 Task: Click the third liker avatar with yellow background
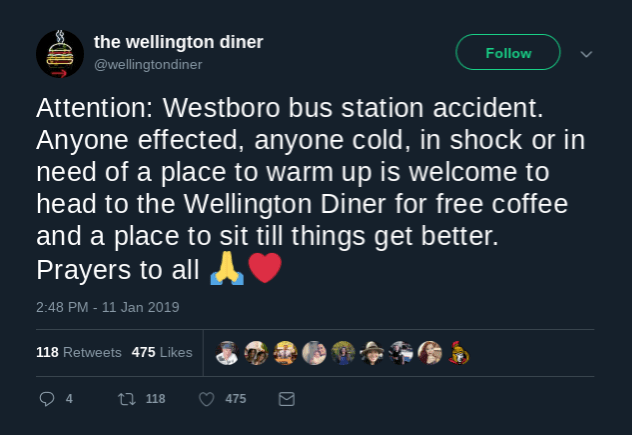point(285,352)
